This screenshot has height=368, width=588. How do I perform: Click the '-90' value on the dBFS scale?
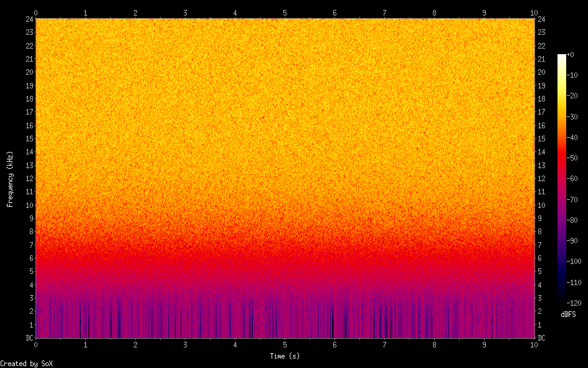point(572,240)
